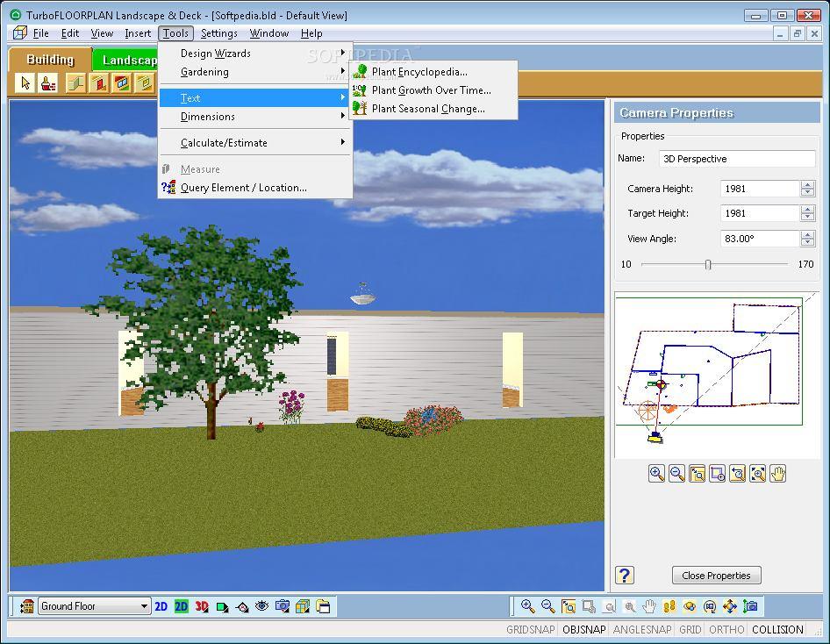Image resolution: width=830 pixels, height=644 pixels.
Task: Zoom out on the minimap preview
Action: point(677,473)
